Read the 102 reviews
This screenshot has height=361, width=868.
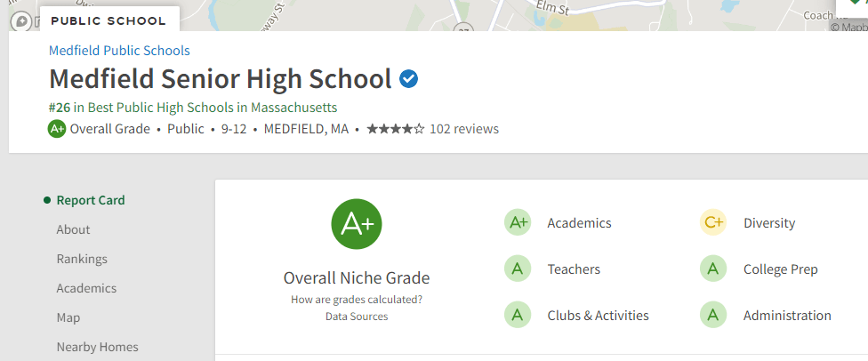click(x=463, y=129)
